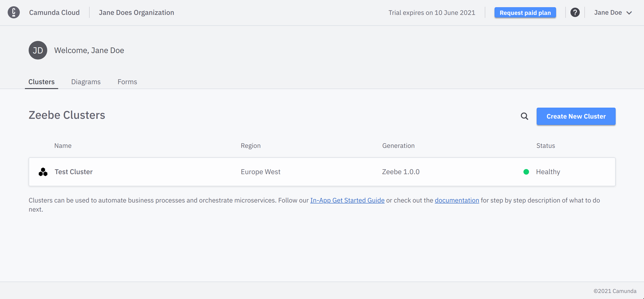Expand the Jane Doe user menu chevron
644x299 pixels.
(629, 13)
